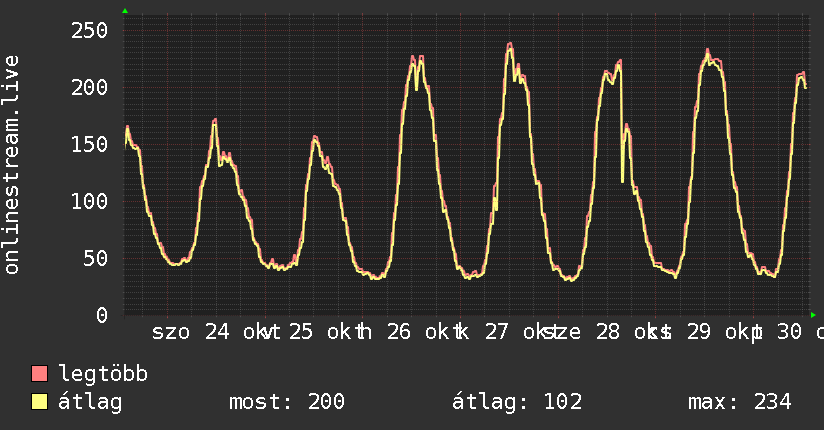Image resolution: width=824 pixels, height=430 pixels.
Task: Click the 26 date label on x-axis
Action: 399,332
